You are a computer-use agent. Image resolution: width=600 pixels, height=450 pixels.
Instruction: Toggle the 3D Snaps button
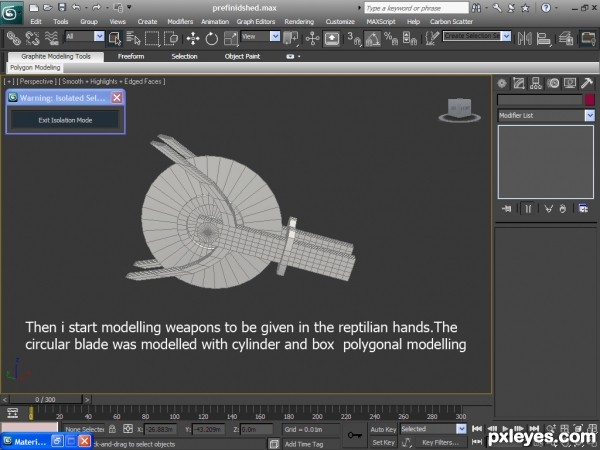pos(354,38)
